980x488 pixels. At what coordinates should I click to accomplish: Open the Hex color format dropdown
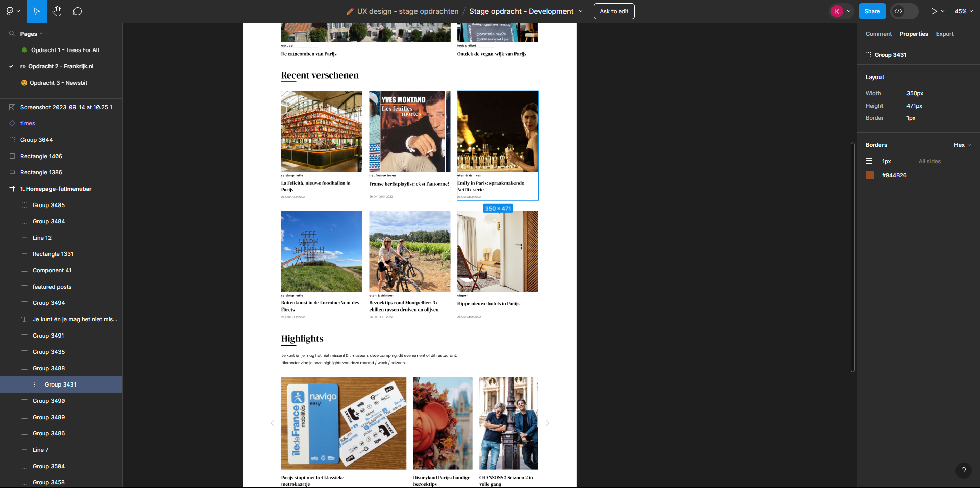[x=963, y=145]
